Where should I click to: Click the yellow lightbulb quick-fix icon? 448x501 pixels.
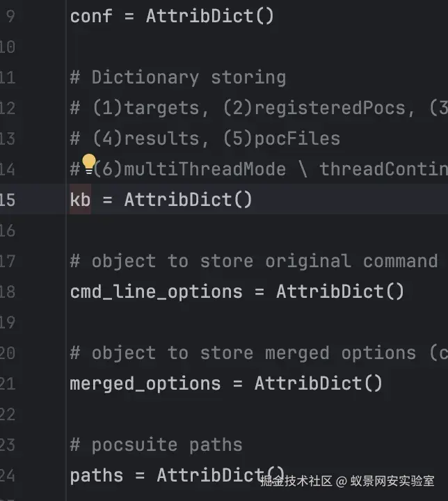click(88, 164)
